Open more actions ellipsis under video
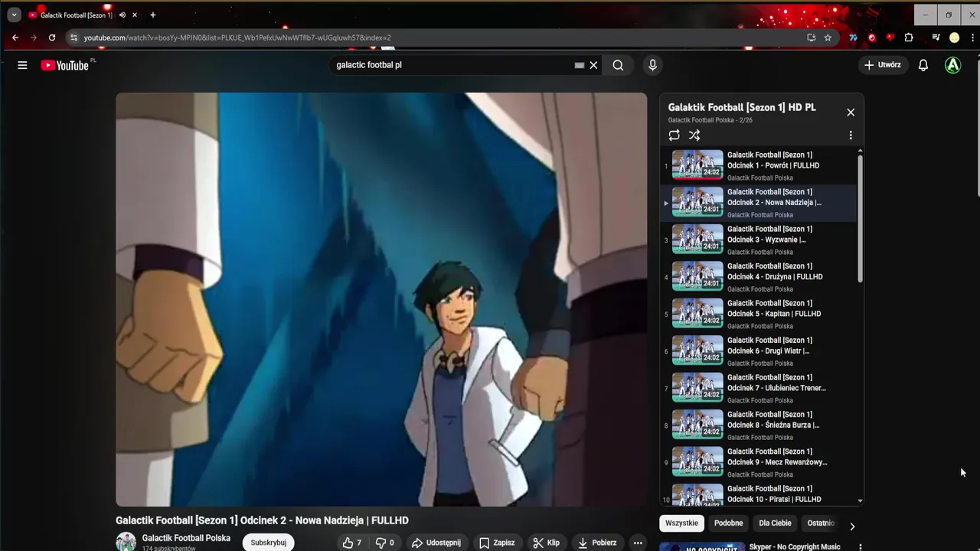The width and height of the screenshot is (980, 551). (638, 543)
